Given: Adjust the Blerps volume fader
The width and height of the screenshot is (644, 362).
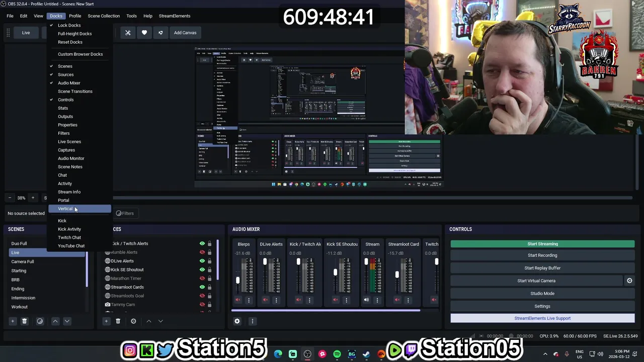Looking at the screenshot, I should click(238, 280).
